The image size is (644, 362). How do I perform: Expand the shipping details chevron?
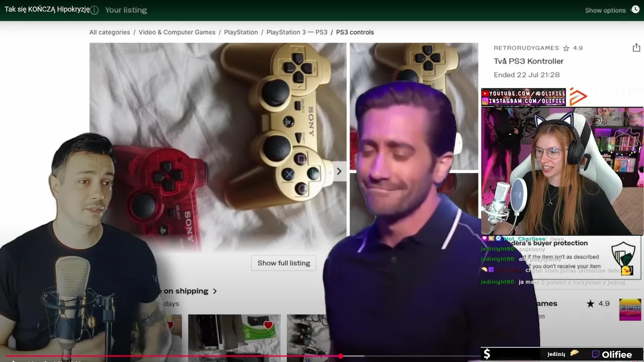(215, 291)
